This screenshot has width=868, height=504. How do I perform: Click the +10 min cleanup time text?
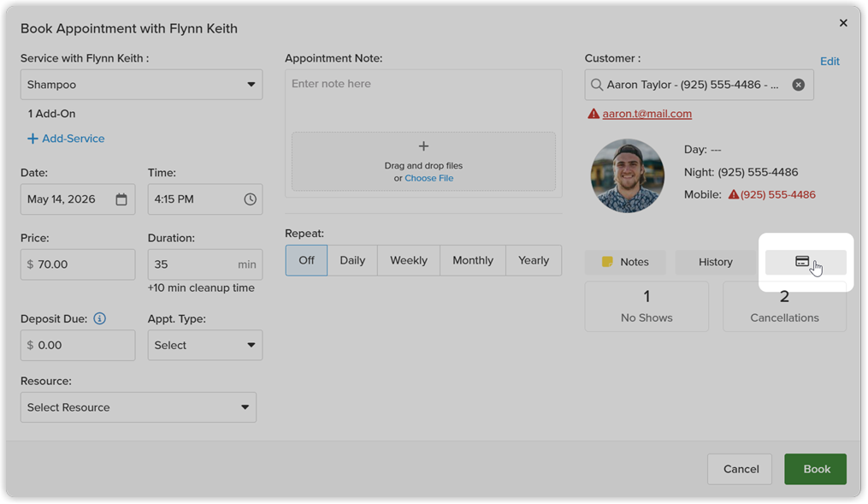[x=201, y=288]
